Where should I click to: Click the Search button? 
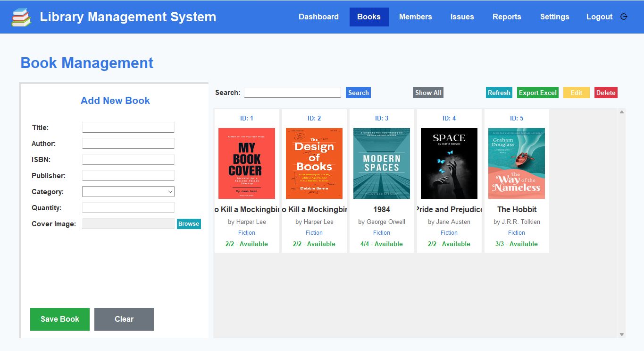(358, 93)
